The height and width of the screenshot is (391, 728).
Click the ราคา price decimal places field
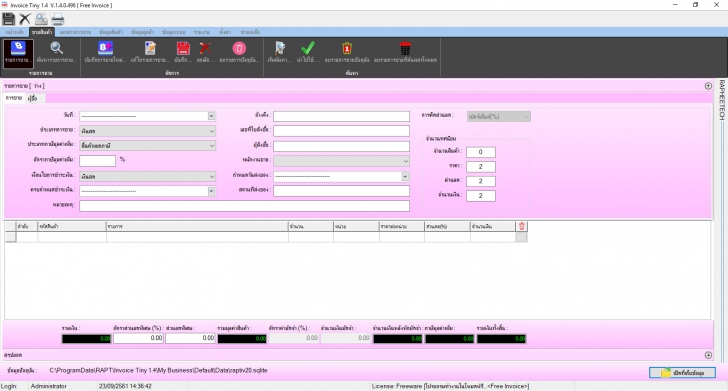481,167
